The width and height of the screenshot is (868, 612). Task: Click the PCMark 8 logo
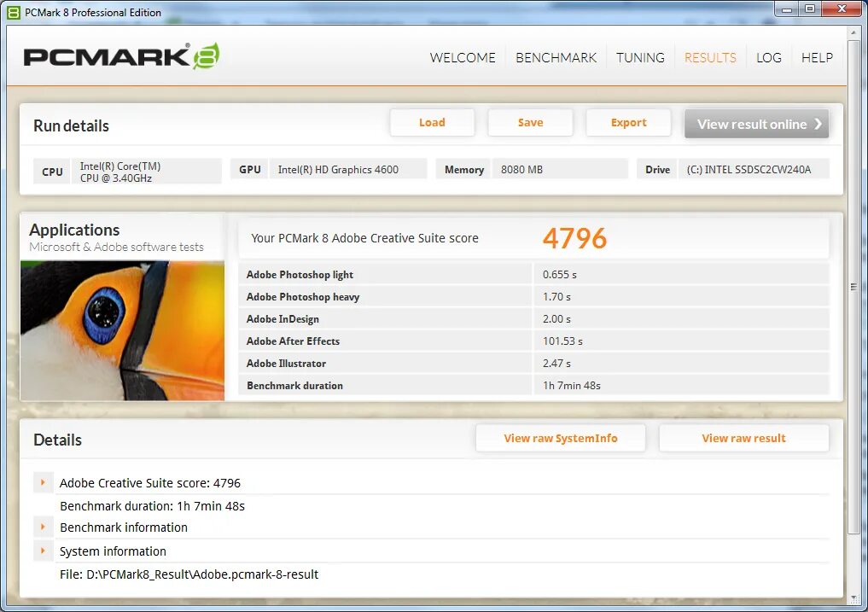point(122,56)
